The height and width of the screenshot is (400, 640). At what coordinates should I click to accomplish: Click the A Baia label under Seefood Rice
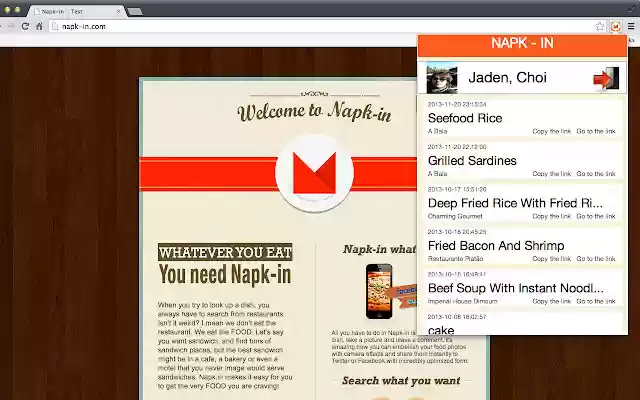coord(438,131)
